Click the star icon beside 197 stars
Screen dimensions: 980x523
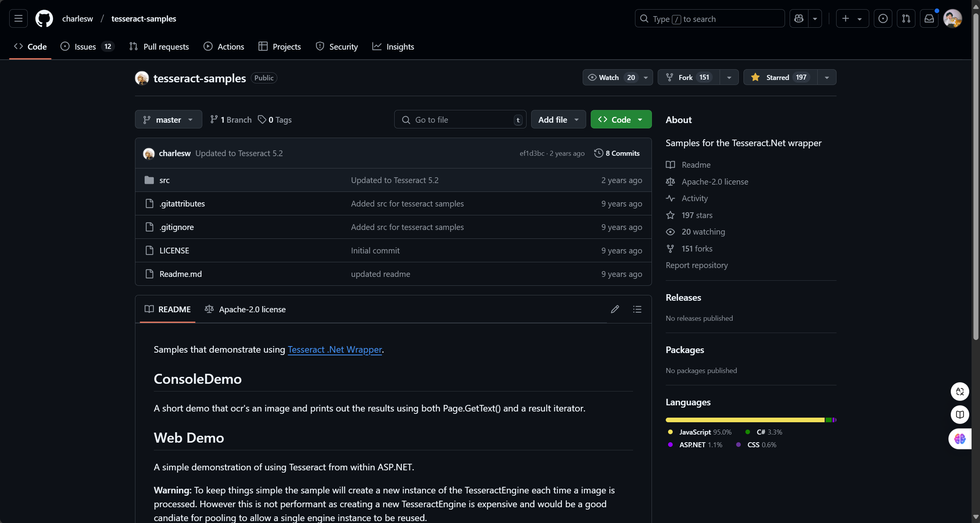(670, 215)
